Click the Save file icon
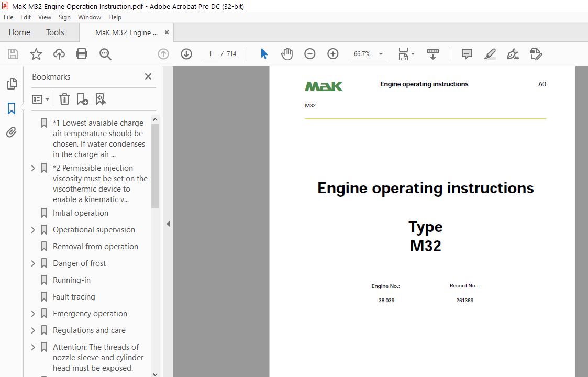 coord(13,54)
